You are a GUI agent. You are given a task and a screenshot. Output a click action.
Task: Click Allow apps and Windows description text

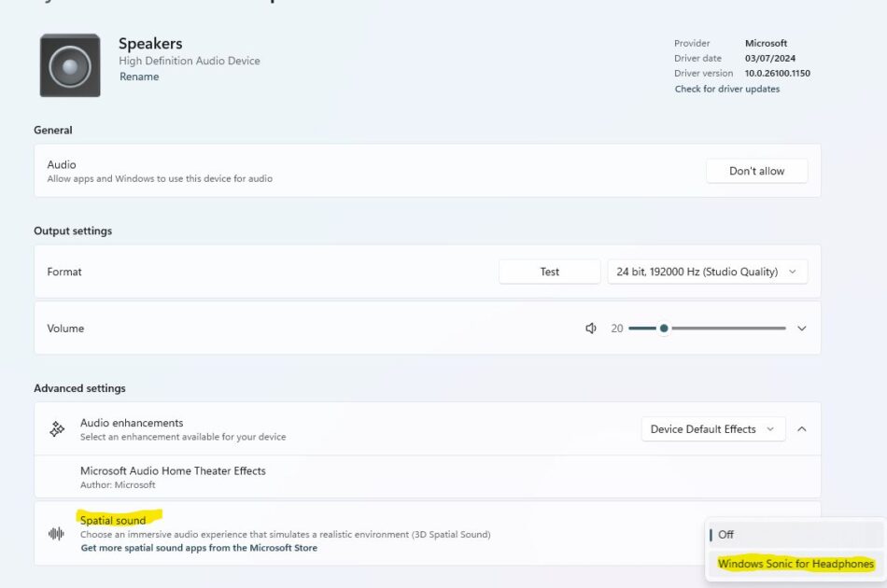coord(160,178)
